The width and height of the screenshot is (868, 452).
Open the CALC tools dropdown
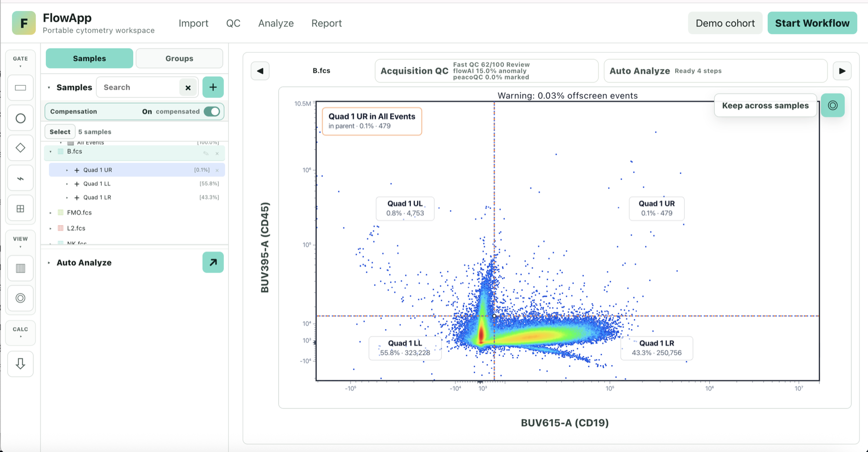tap(20, 332)
